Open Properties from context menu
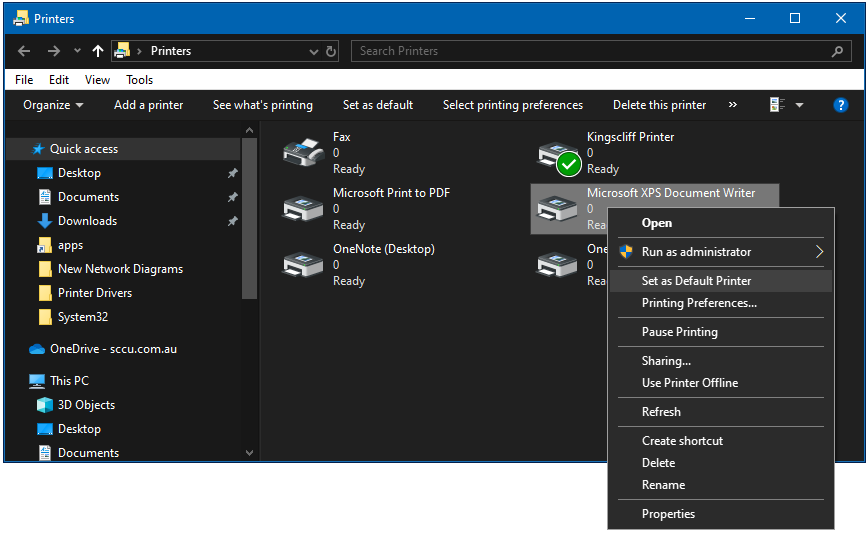Screen dimensions: 868x541 [x=721, y=514]
